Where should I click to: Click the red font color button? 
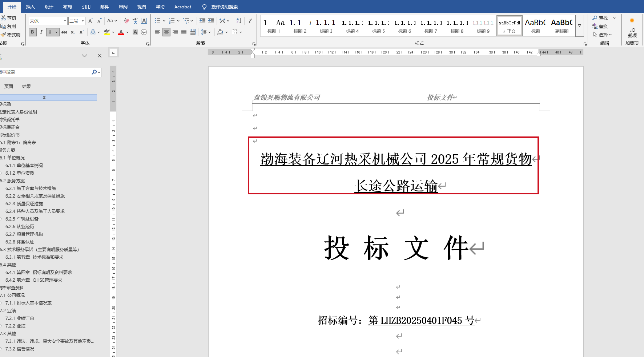pyautogui.click(x=121, y=32)
